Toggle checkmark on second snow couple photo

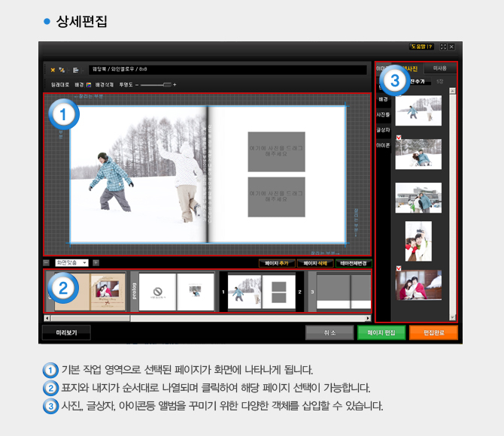pyautogui.click(x=398, y=137)
